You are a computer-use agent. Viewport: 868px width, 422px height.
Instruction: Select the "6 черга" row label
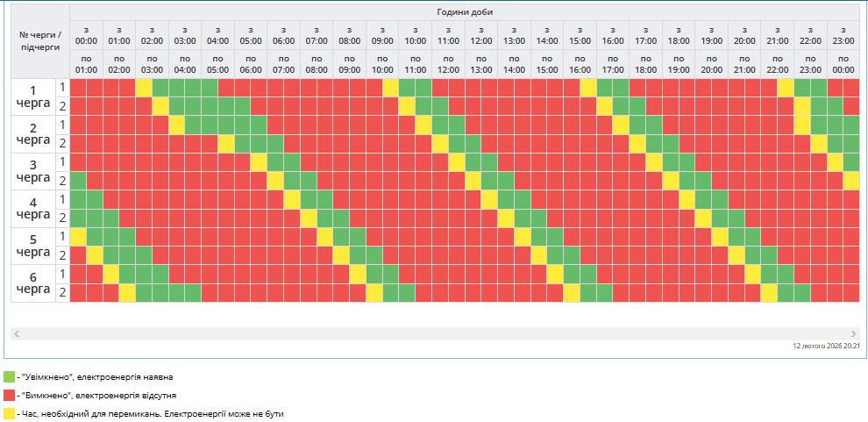click(33, 283)
